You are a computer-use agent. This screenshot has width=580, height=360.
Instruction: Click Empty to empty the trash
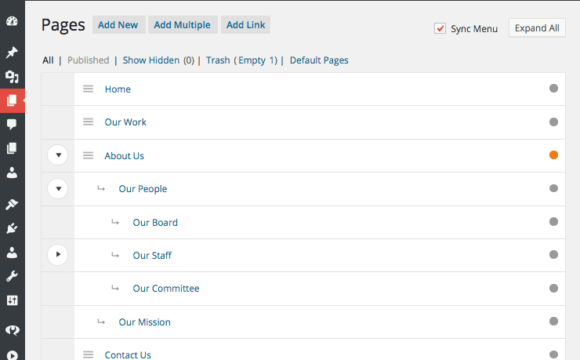point(252,60)
